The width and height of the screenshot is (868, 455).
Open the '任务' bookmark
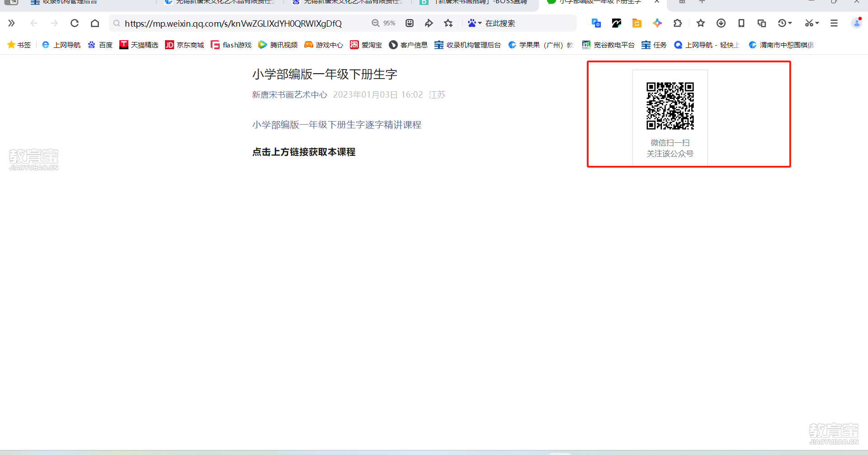(654, 45)
